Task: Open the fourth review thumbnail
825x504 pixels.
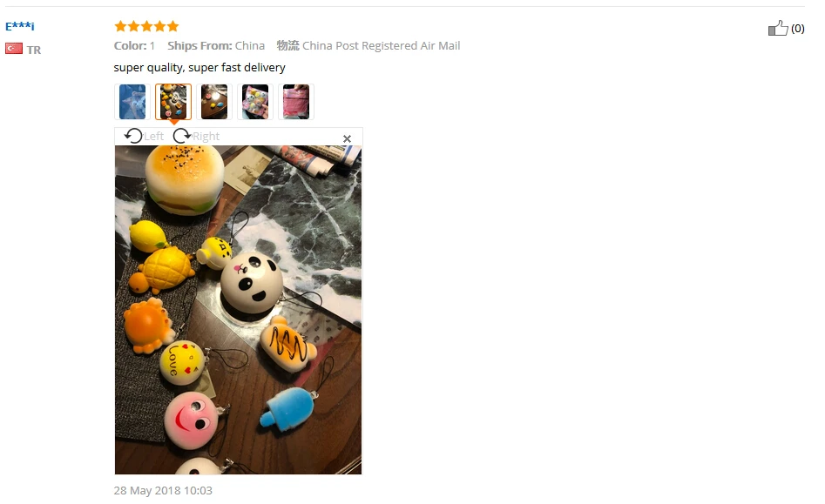Action: 255,102
